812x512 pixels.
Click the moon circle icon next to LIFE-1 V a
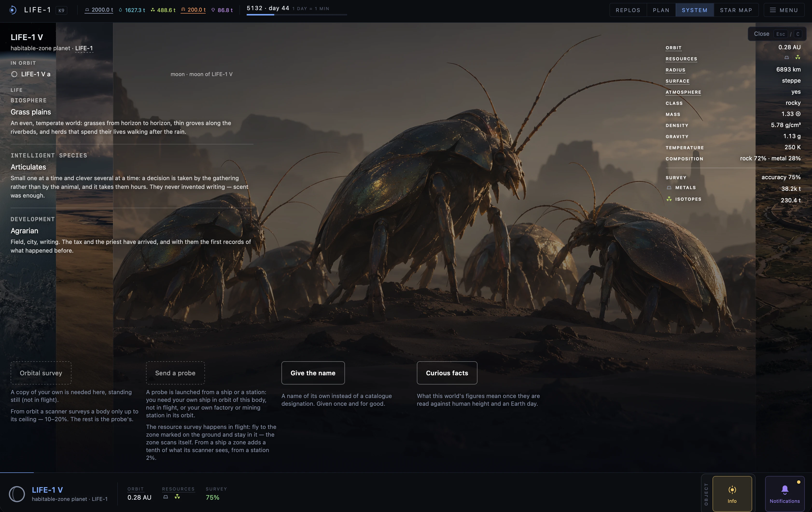pos(14,74)
